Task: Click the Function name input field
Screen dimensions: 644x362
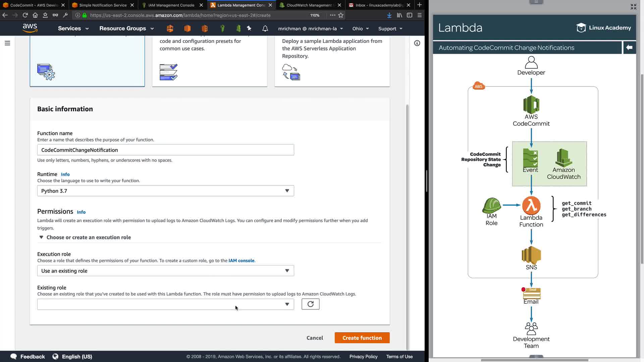Action: 165,150
